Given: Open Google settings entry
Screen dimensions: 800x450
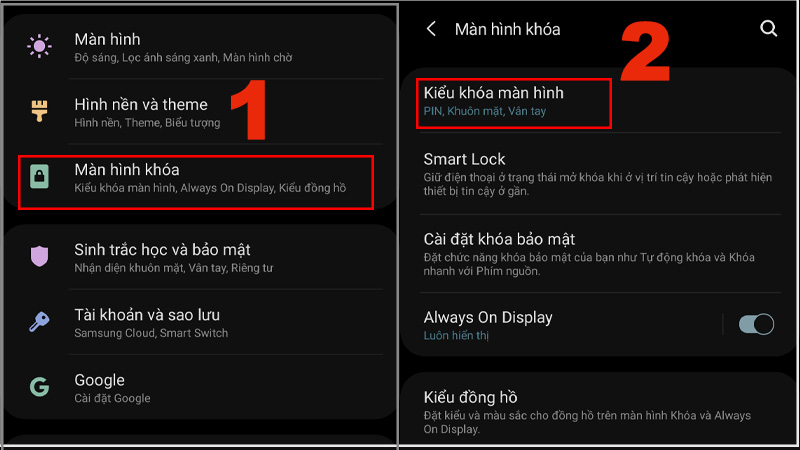Looking at the screenshot, I should pos(201,388).
